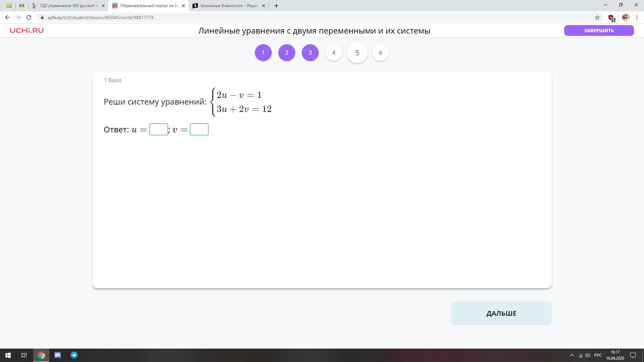Go back with the browser back arrow

[x=7, y=17]
